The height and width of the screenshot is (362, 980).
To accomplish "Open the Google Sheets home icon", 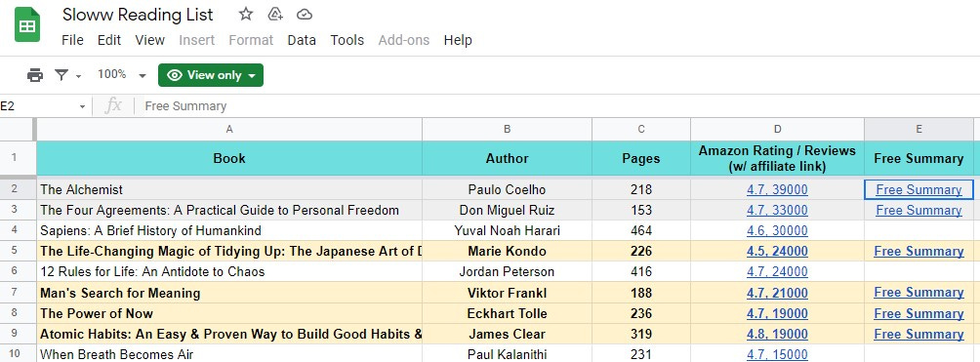I will point(27,25).
